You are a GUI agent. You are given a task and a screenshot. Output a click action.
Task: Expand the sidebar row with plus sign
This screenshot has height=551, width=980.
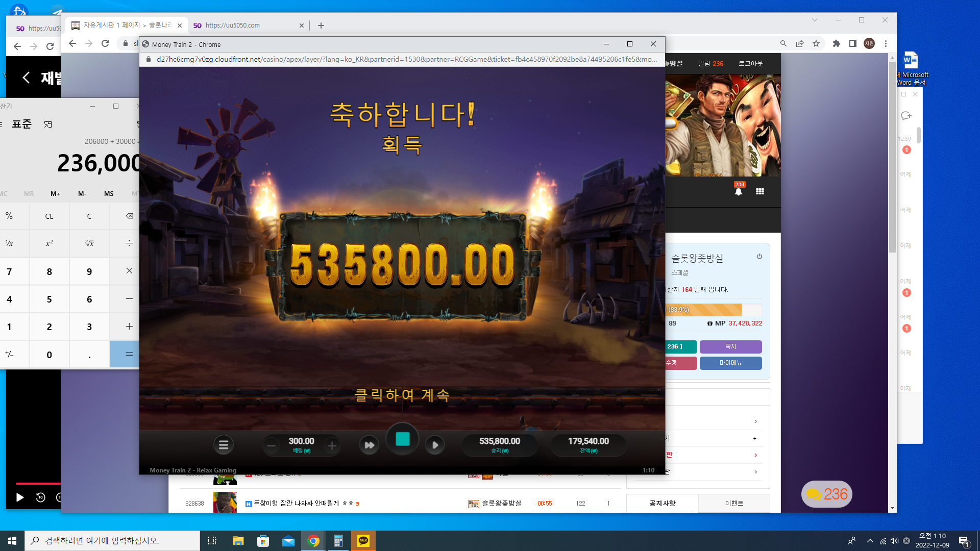point(755,438)
